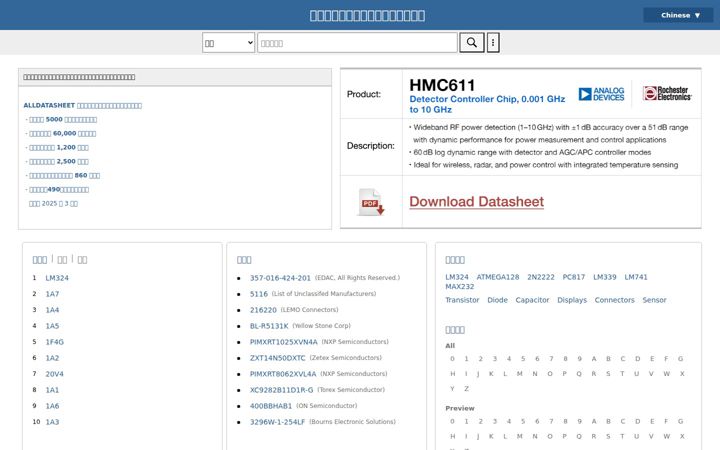Click the Analog Devices logo
The width and height of the screenshot is (720, 450).
pyautogui.click(x=601, y=94)
